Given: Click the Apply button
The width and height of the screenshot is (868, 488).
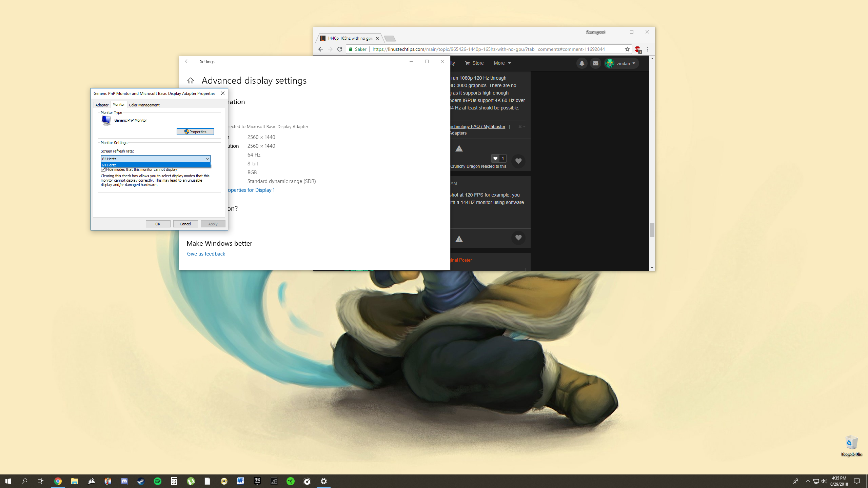Looking at the screenshot, I should click(213, 224).
